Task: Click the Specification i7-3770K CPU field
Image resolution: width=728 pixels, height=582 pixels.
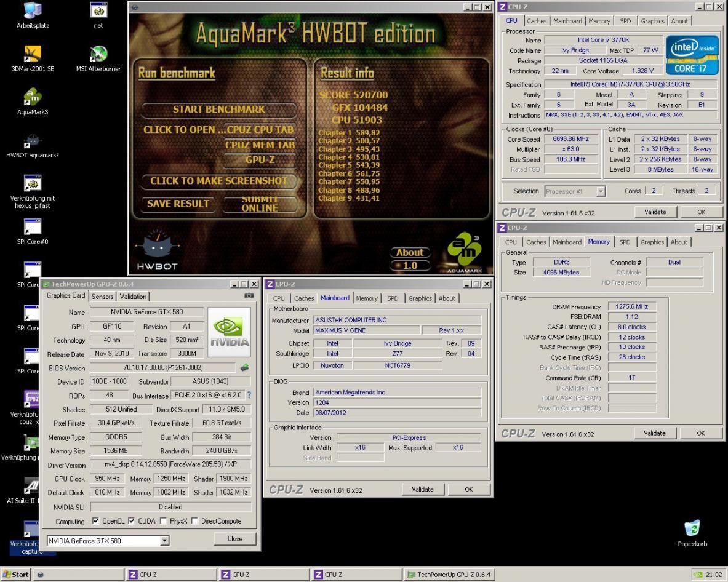Action: click(x=631, y=84)
